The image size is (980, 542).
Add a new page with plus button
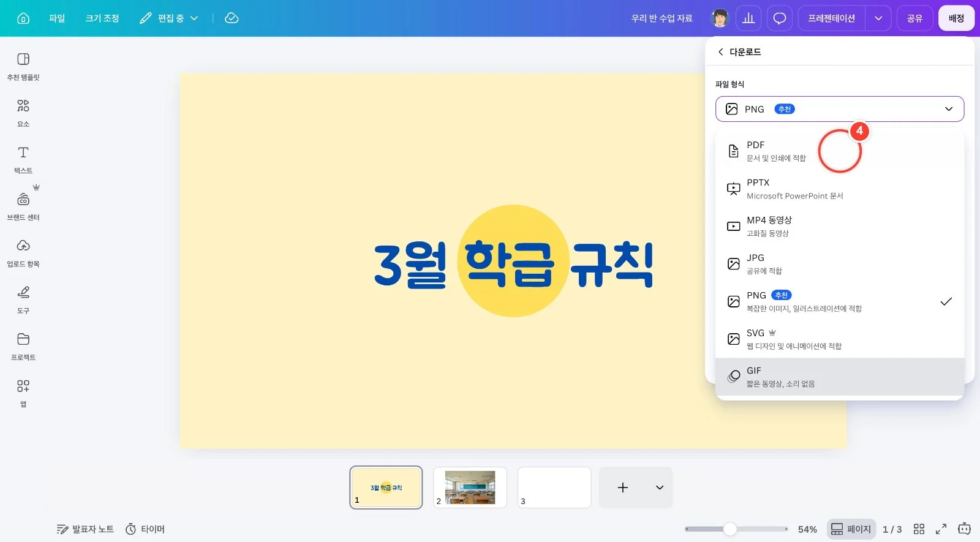click(x=623, y=487)
